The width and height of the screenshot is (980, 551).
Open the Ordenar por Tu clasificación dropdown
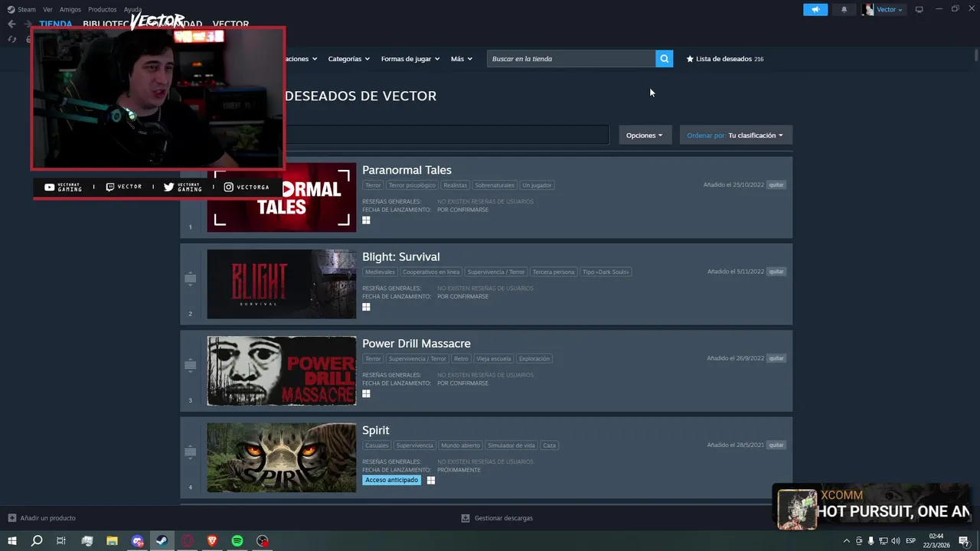click(x=736, y=135)
